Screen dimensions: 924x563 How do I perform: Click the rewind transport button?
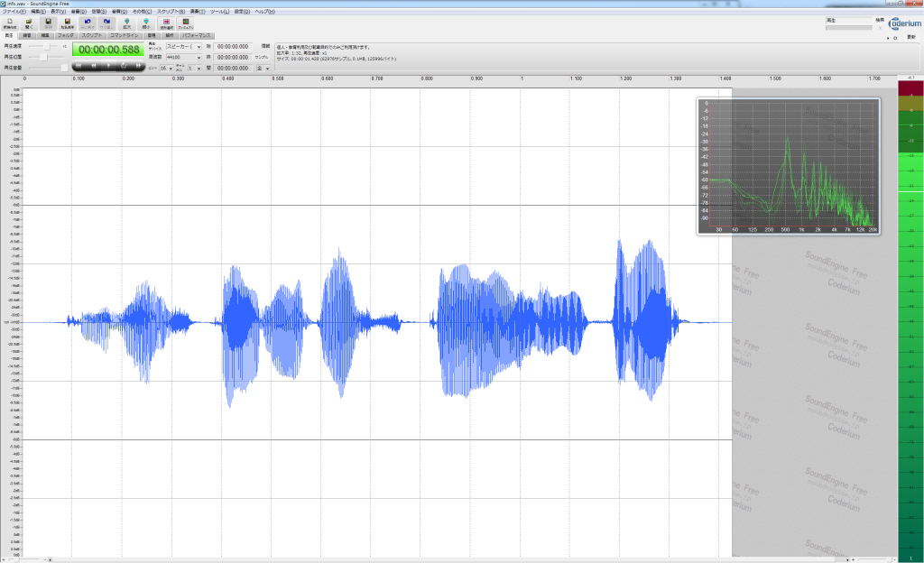coord(94,65)
